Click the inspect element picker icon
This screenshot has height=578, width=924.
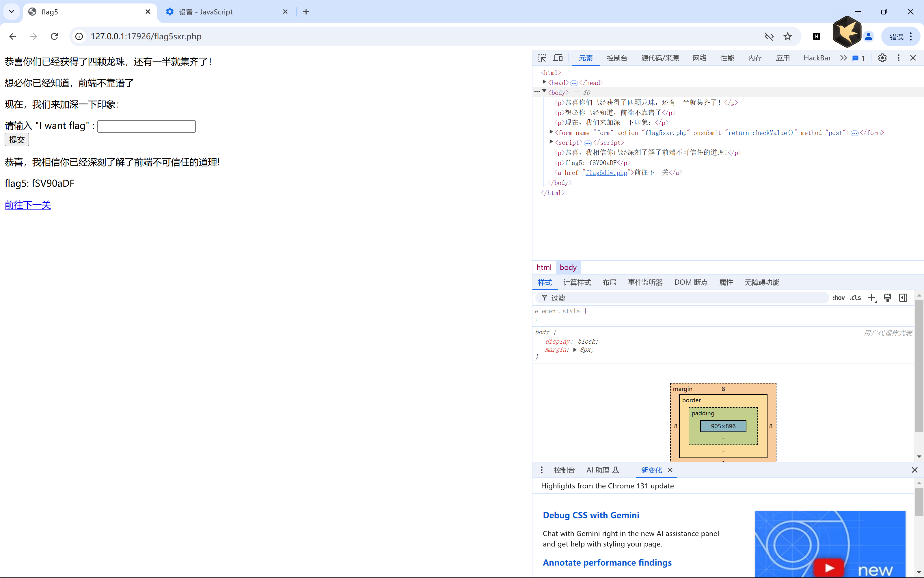pos(542,58)
